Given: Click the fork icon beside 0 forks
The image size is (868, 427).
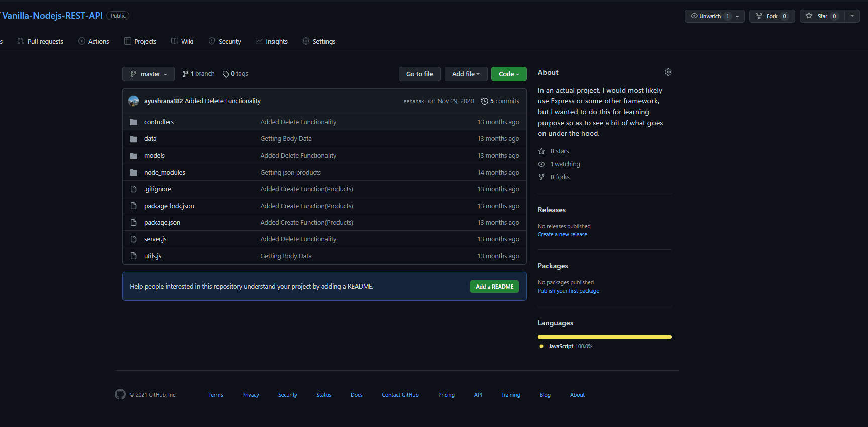Looking at the screenshot, I should click(x=541, y=177).
